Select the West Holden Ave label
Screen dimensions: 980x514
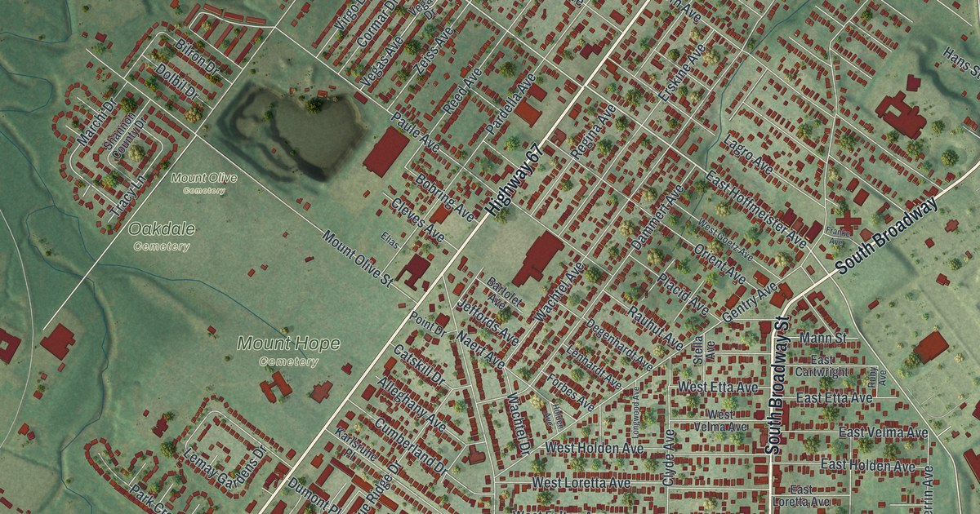pos(595,449)
